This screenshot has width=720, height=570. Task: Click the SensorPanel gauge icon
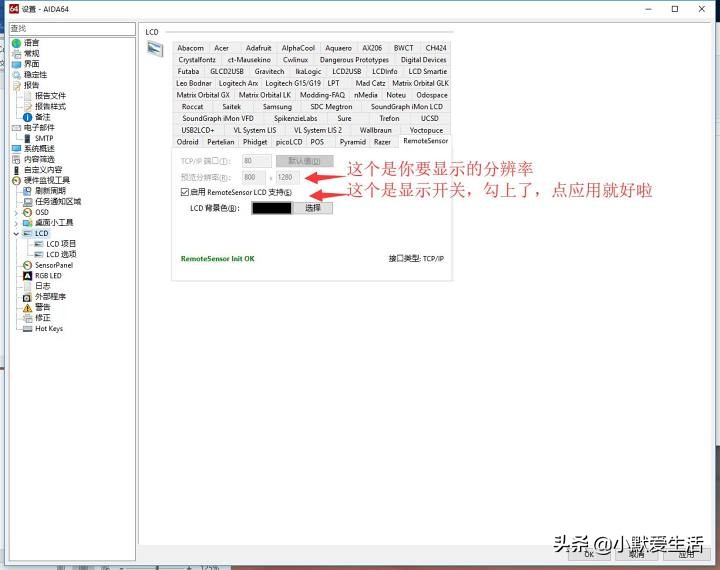point(28,265)
